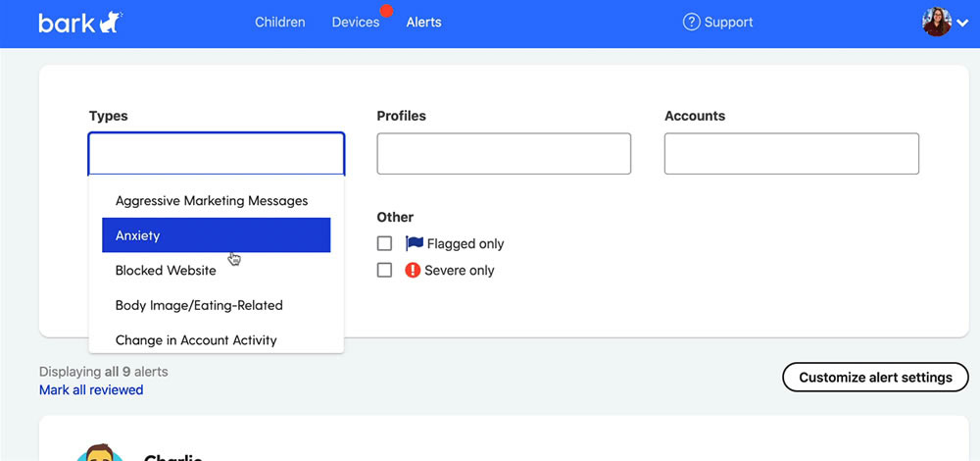Open the Accounts filter dropdown
The height and width of the screenshot is (461, 980).
pos(791,154)
